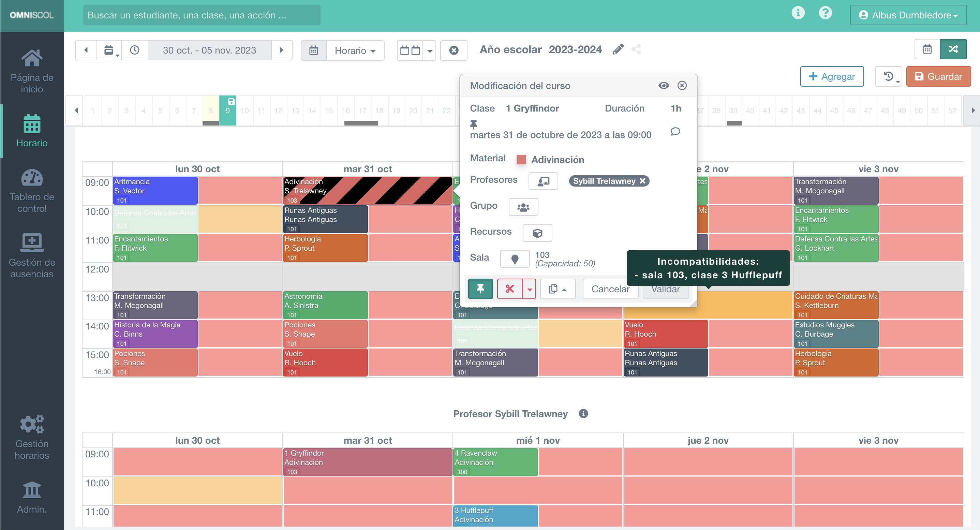980x530 pixels.
Task: Clear filters with the circular X button
Action: 454,50
